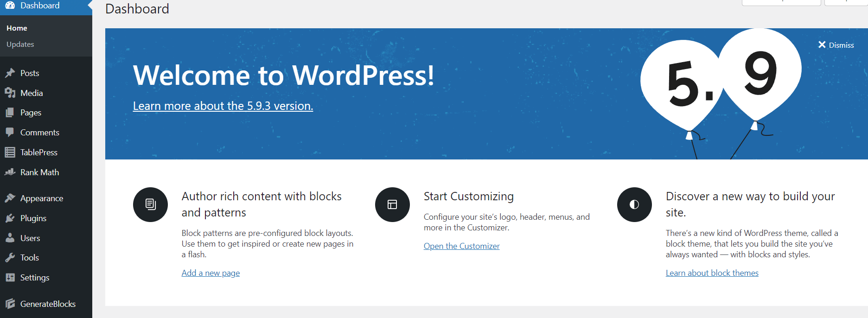Click the 'Open the Customizer' link

coord(462,246)
